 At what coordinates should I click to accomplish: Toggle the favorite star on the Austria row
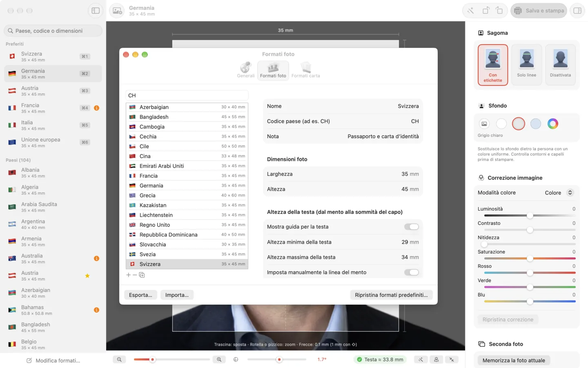(87, 276)
